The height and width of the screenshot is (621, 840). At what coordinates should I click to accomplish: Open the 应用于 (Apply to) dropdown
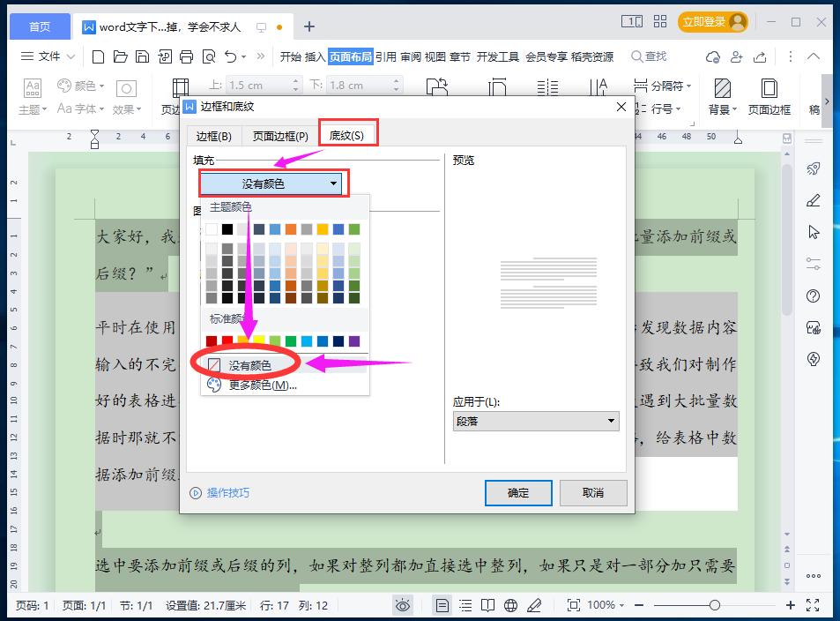[x=536, y=421]
